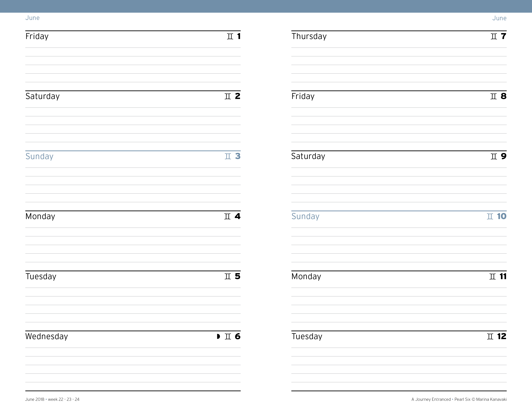Click the Gemini symbol beside Monday 4
The height and width of the screenshot is (418, 532).
click(227, 216)
